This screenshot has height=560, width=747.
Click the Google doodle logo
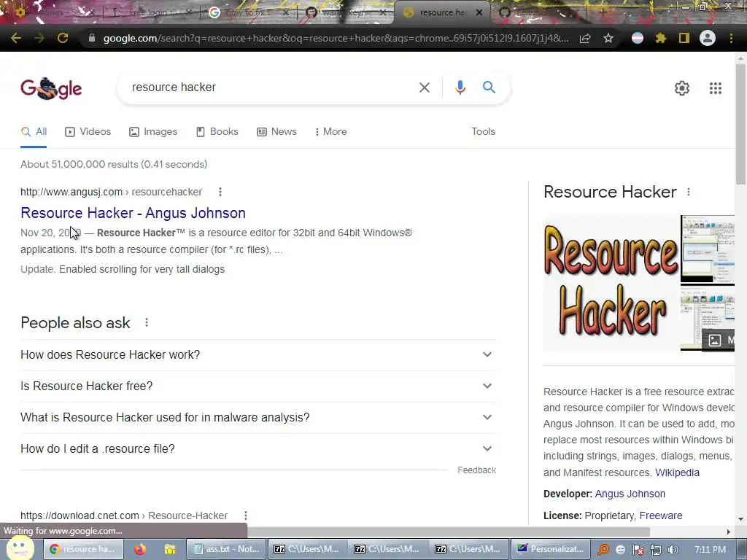click(51, 88)
